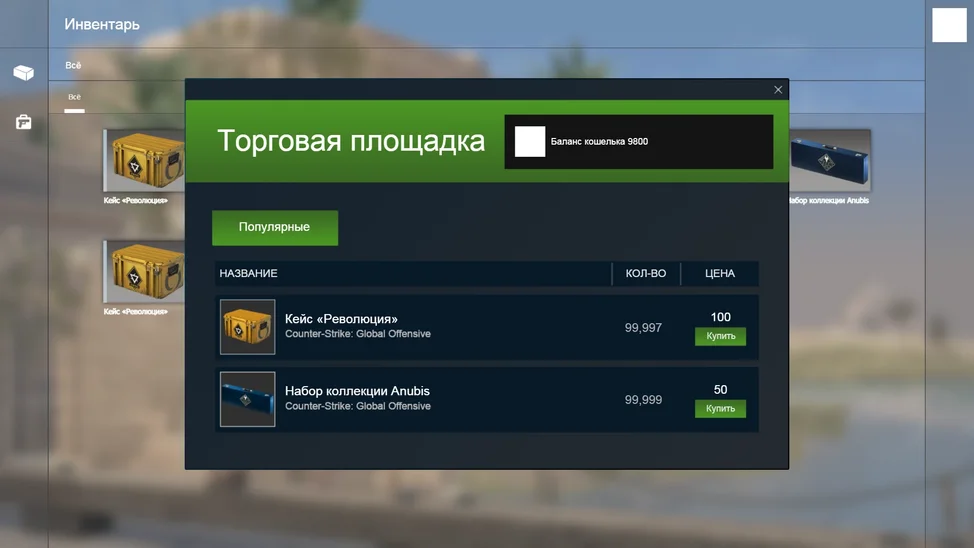Screen dimensions: 974x548
Task: Click the white profile square at top right
Action: click(949, 25)
